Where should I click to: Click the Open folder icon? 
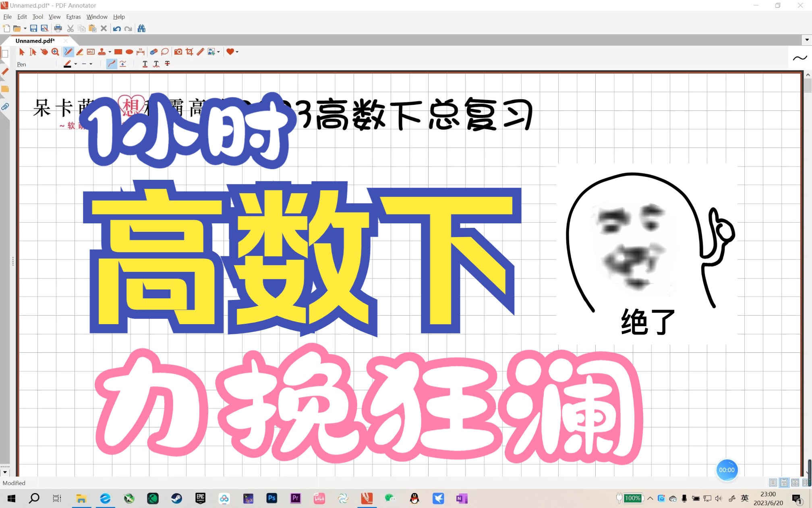17,28
